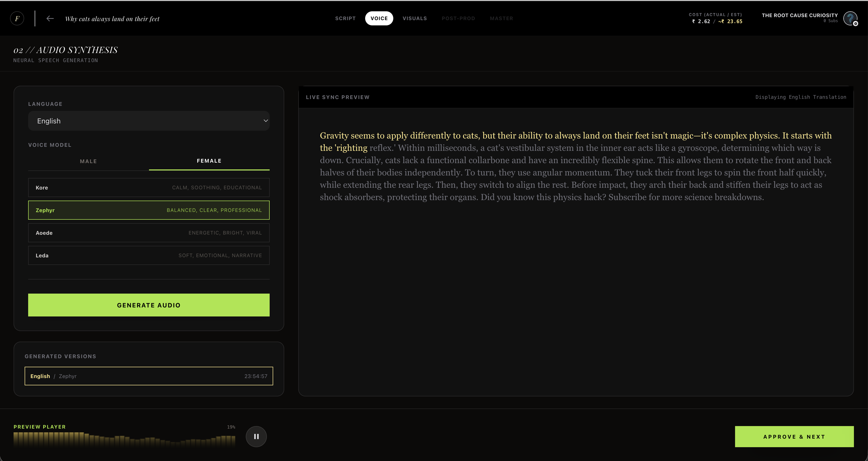Viewport: 868px width, 461px height.
Task: Open the user profile avatar
Action: pyautogui.click(x=849, y=18)
